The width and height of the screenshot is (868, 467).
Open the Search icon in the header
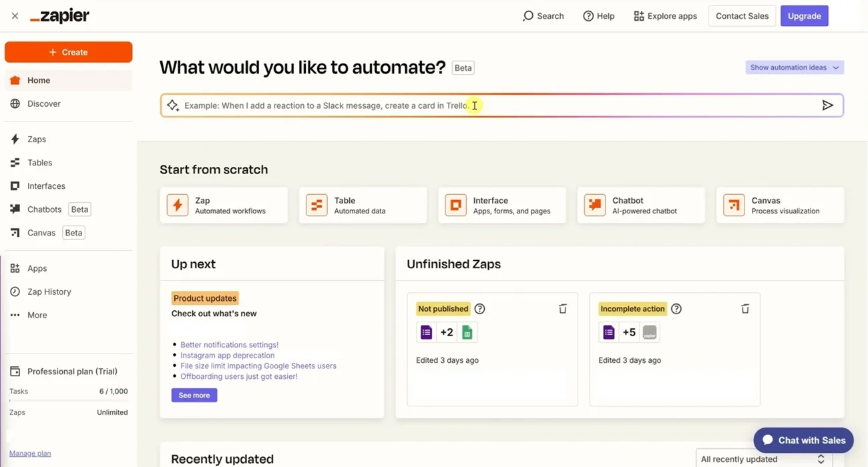point(527,15)
